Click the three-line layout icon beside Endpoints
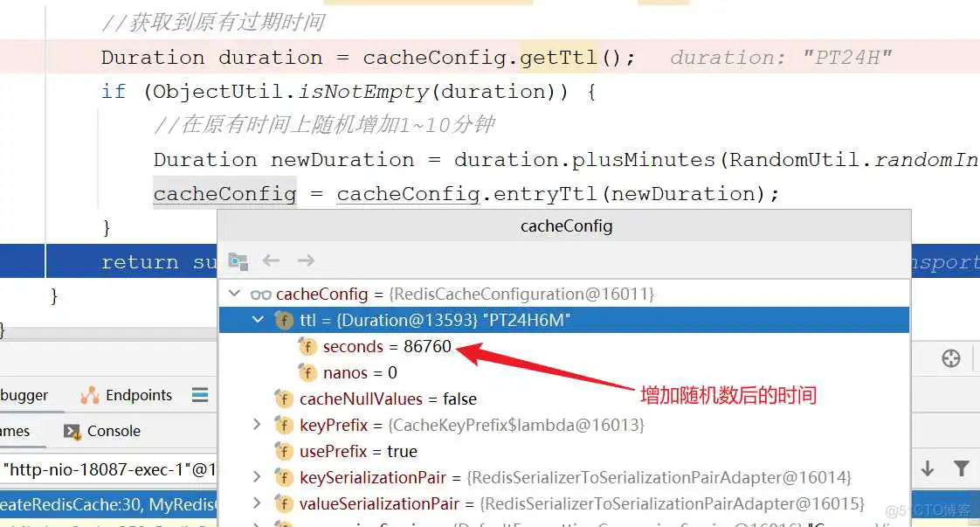 pos(200,395)
